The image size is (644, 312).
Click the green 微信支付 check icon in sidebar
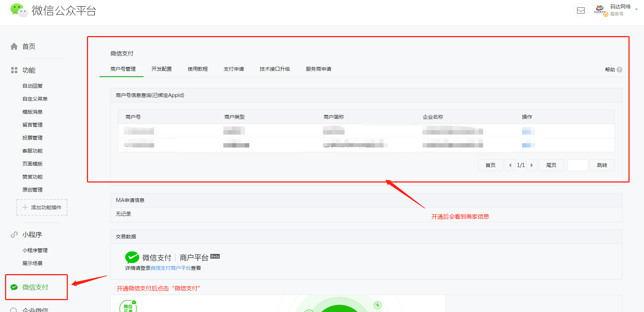coord(14,287)
